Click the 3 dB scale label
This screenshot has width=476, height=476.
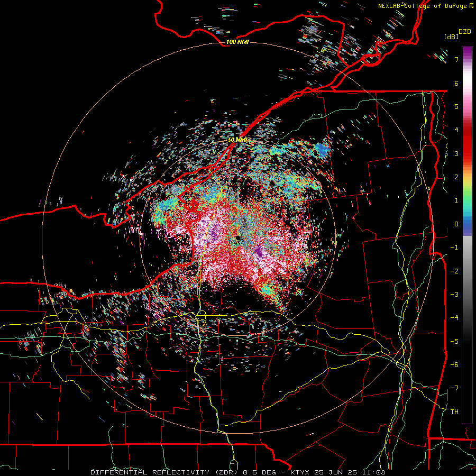[456, 153]
